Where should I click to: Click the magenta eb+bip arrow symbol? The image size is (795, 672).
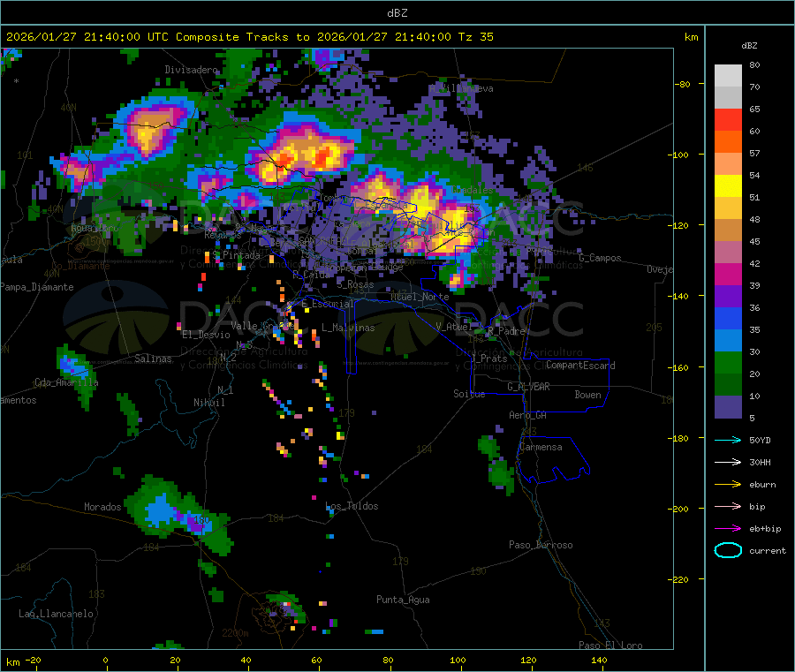728,529
